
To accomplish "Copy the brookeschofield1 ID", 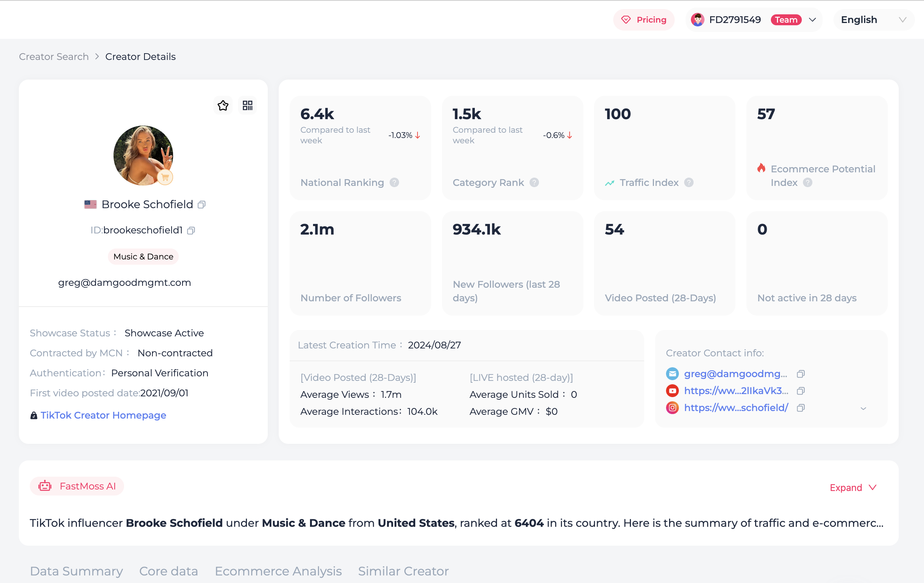I will tap(191, 230).
